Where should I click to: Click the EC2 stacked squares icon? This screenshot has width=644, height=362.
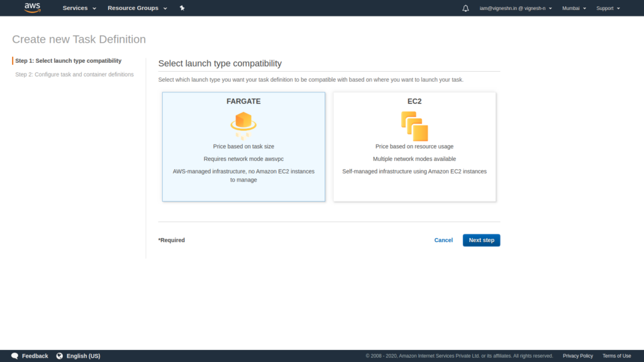pyautogui.click(x=414, y=126)
